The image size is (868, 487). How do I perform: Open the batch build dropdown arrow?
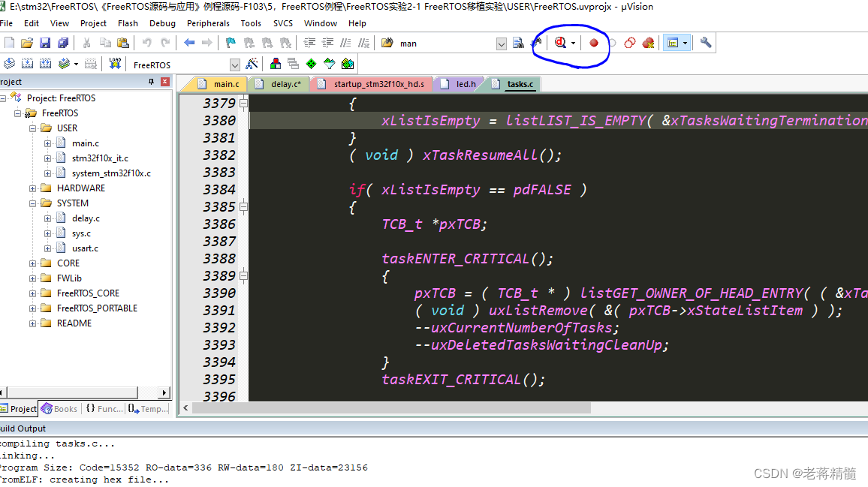(x=76, y=64)
